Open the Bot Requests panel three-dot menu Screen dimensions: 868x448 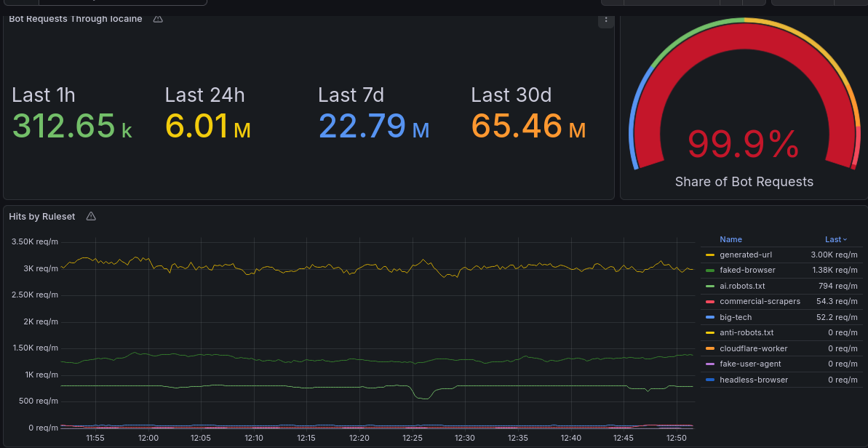(605, 20)
